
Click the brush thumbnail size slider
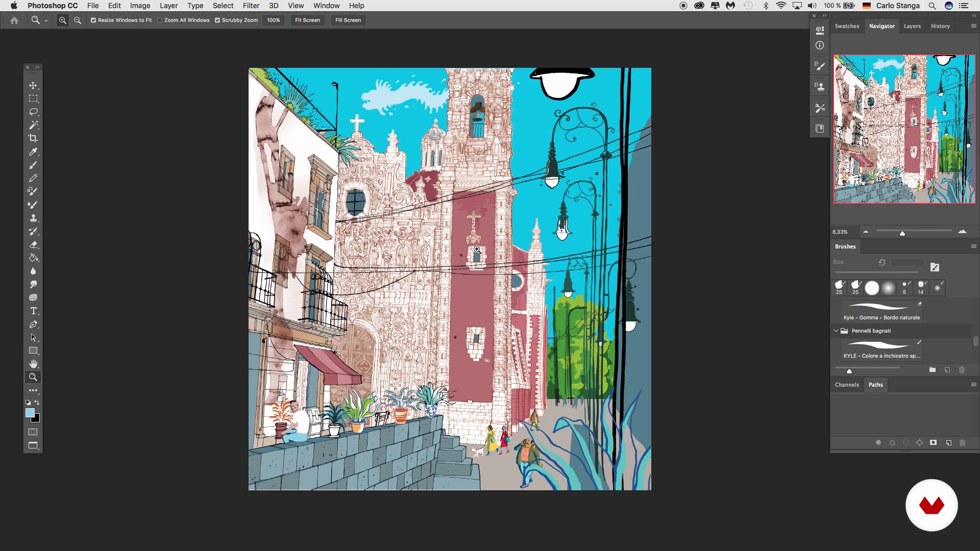coord(849,371)
